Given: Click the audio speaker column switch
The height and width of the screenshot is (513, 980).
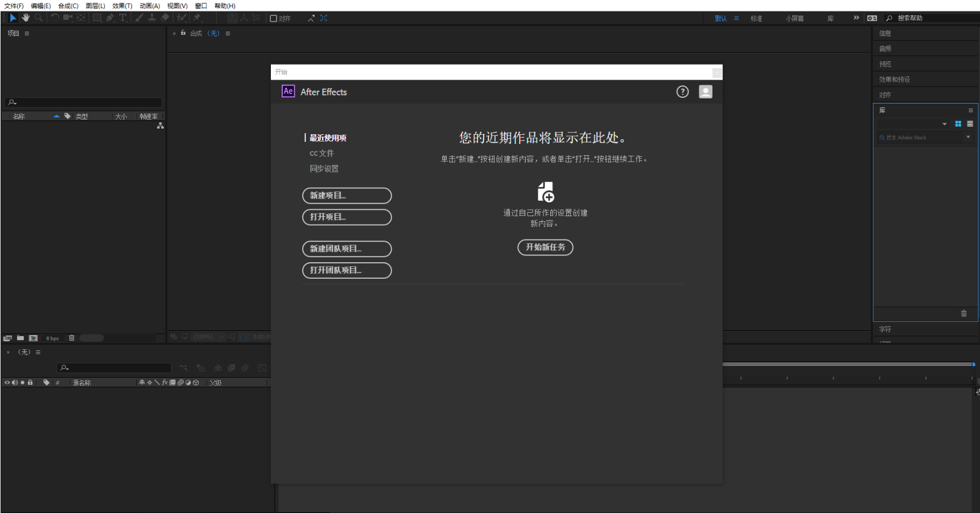Looking at the screenshot, I should pyautogui.click(x=15, y=383).
